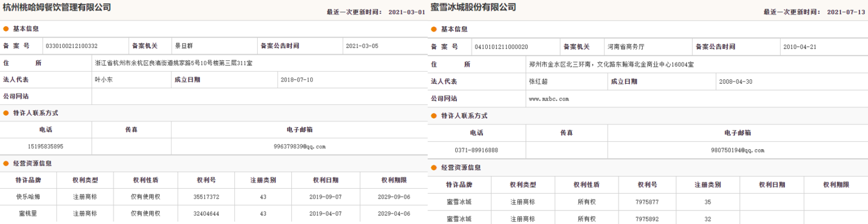Viewport: 868px width, 224px height.
Task: Click filing authority value 景旦群
Action: [x=183, y=46]
